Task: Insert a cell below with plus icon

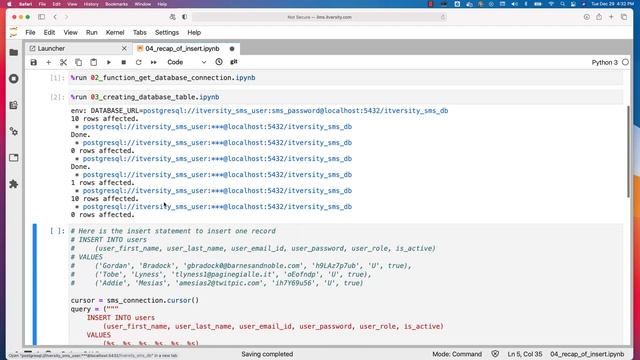Action: coord(49,62)
